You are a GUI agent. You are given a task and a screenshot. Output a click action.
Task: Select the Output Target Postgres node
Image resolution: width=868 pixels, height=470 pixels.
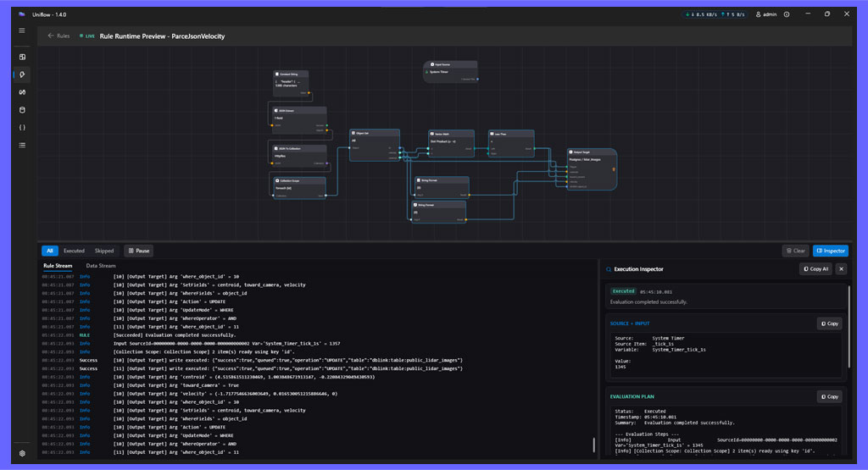pyautogui.click(x=591, y=169)
